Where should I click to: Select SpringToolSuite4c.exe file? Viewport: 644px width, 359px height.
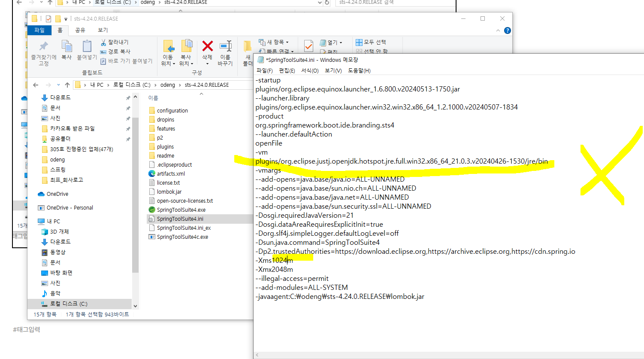tap(182, 237)
